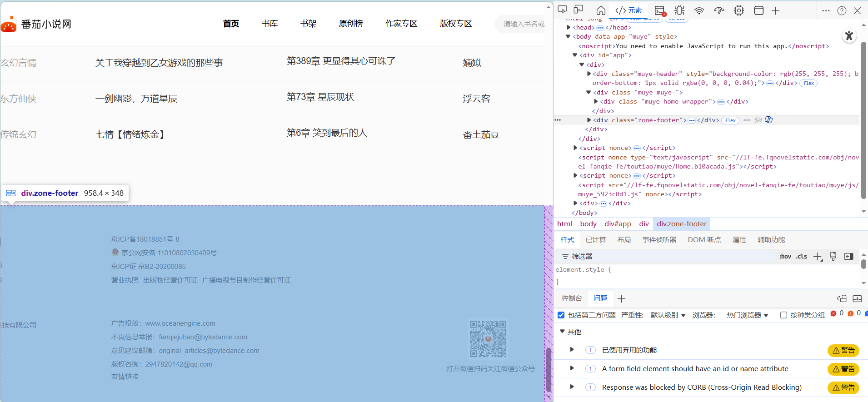Open the top browsers dropdown
The width and height of the screenshot is (868, 402).
[x=748, y=315]
